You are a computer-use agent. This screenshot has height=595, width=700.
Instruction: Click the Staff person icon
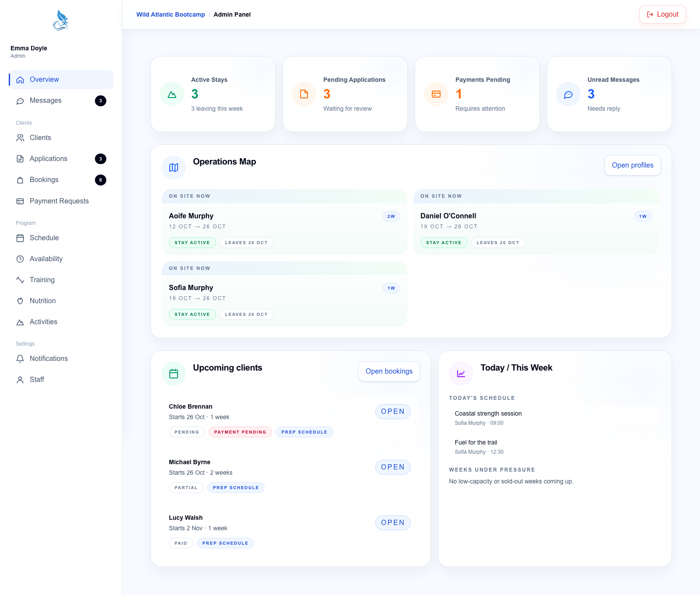(20, 380)
